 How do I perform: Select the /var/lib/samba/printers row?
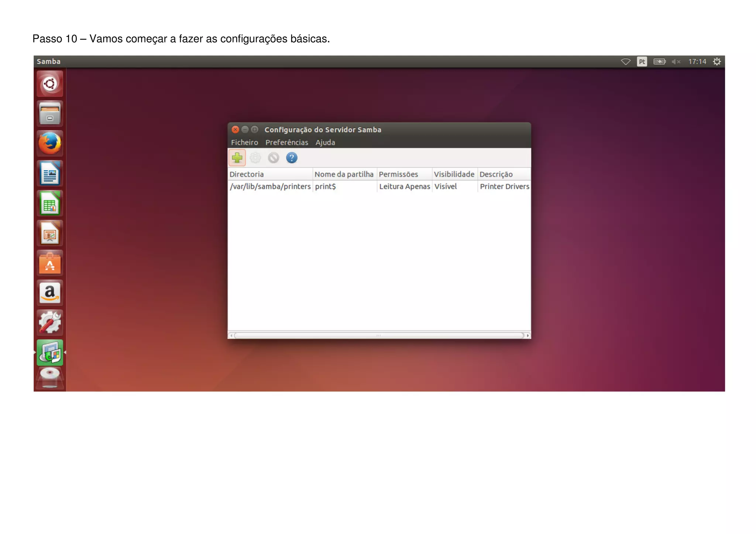click(x=379, y=186)
